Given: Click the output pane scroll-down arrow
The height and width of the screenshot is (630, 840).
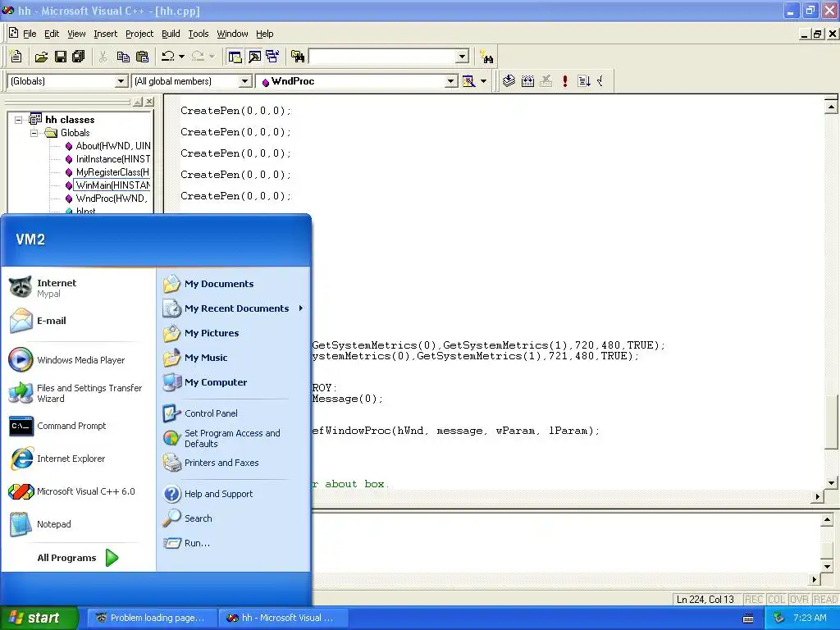Looking at the screenshot, I should tap(827, 566).
